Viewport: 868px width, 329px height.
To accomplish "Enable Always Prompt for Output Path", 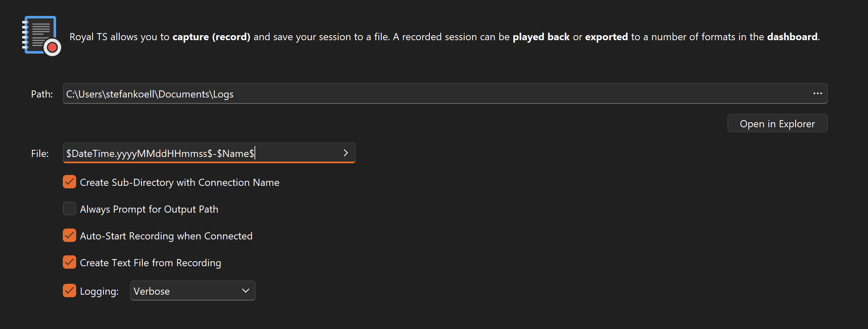I will [x=69, y=209].
